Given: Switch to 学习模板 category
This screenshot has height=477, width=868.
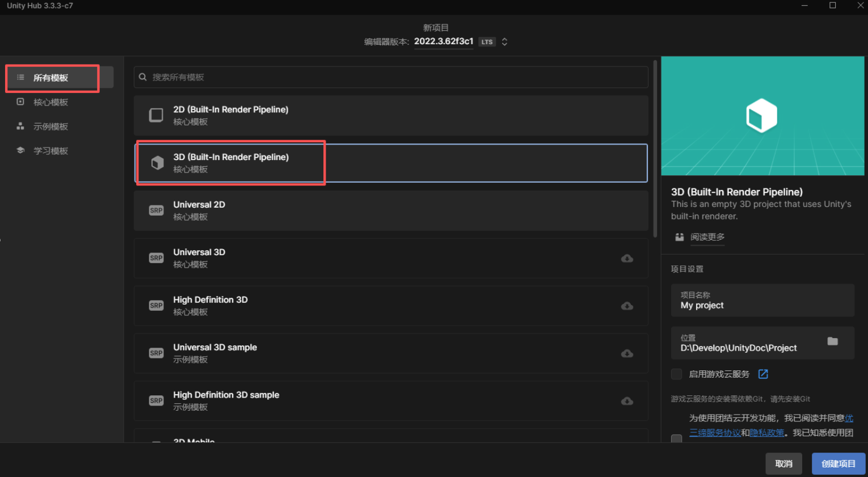Looking at the screenshot, I should 50,151.
